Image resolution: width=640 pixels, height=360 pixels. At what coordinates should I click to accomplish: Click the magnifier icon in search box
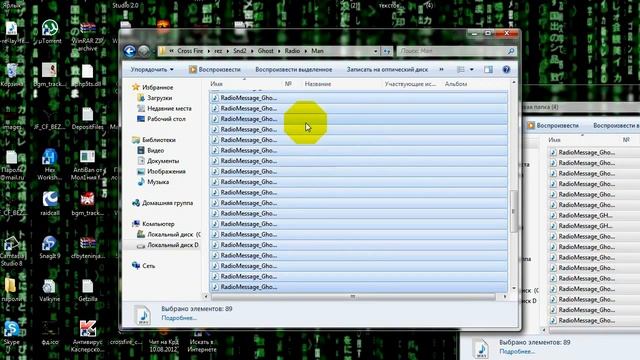click(511, 51)
